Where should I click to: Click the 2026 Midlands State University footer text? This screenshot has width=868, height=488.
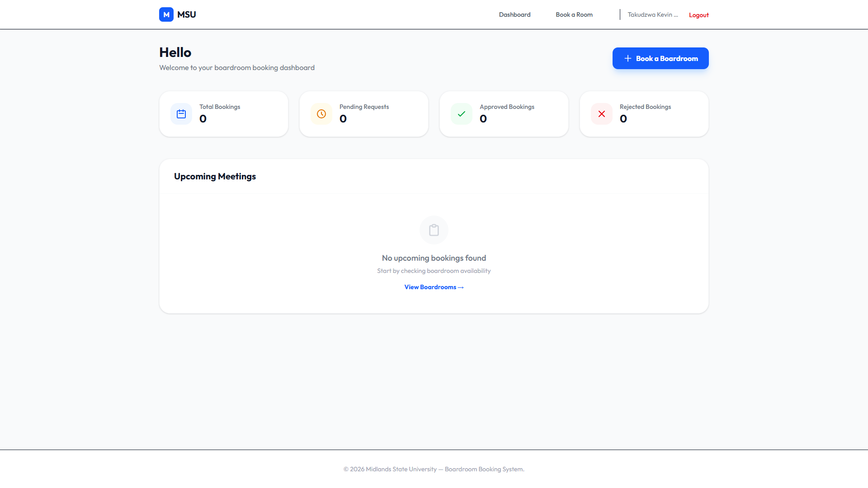tap(434, 469)
